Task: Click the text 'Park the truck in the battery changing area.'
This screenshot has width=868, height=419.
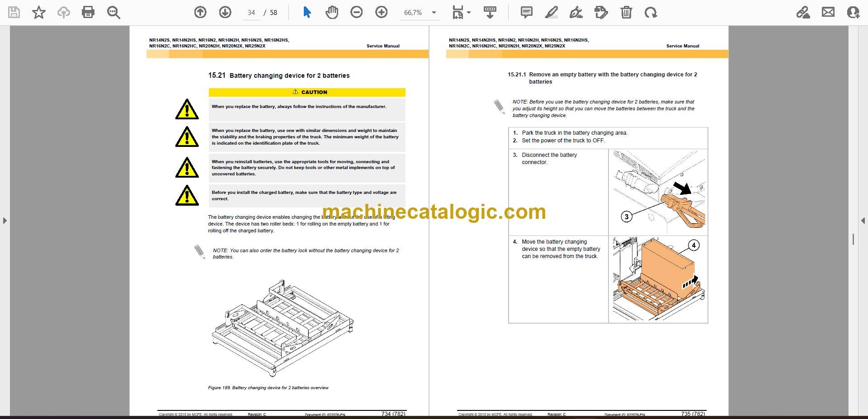Action: (x=575, y=133)
